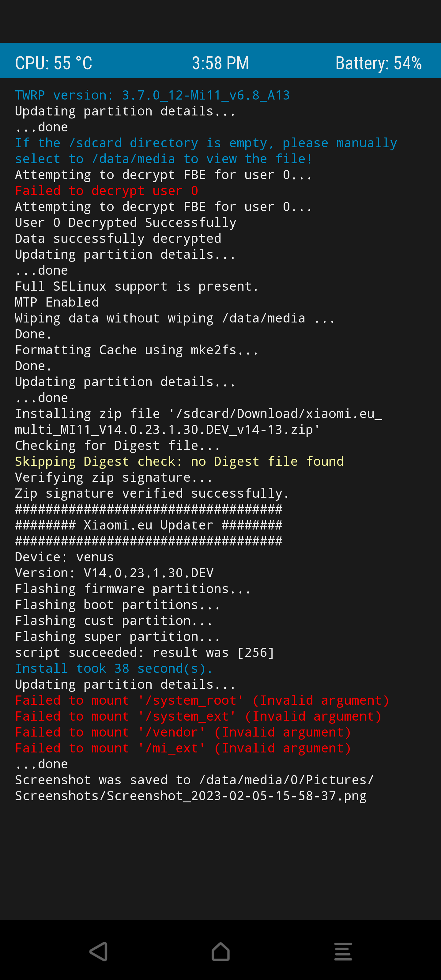This screenshot has width=441, height=980.
Task: Tap the home navigation icon
Action: click(x=221, y=952)
